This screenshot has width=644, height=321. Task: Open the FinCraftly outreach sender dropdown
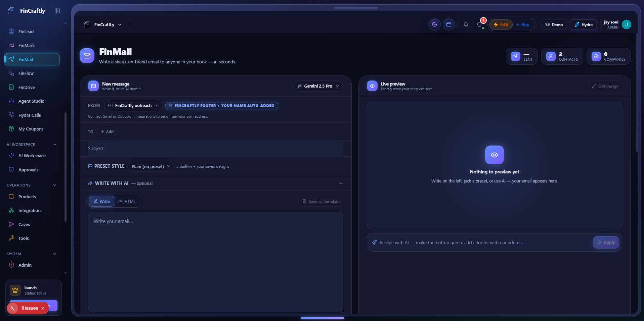(133, 106)
